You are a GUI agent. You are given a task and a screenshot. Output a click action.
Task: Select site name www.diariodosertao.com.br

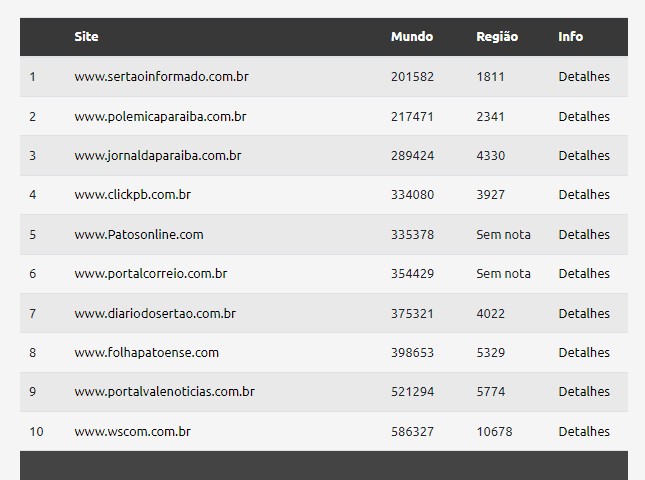tap(155, 313)
